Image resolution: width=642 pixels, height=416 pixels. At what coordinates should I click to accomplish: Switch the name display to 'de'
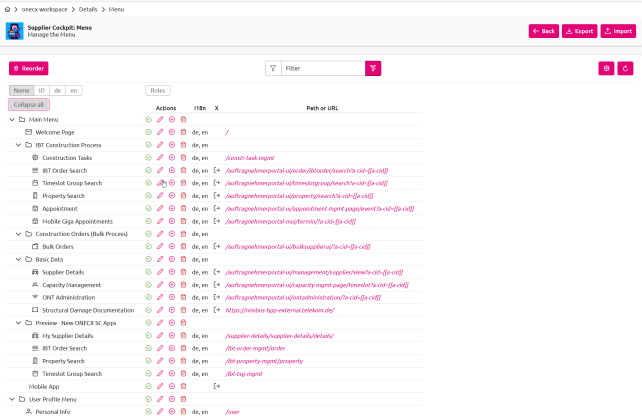57,90
